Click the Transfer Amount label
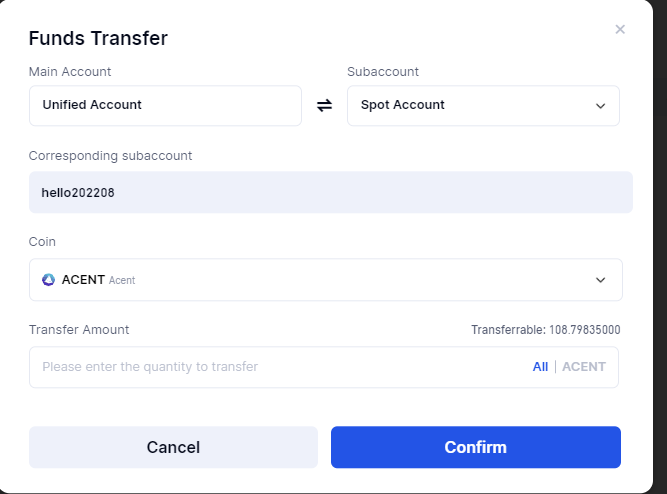This screenshot has width=667, height=494. tap(79, 330)
